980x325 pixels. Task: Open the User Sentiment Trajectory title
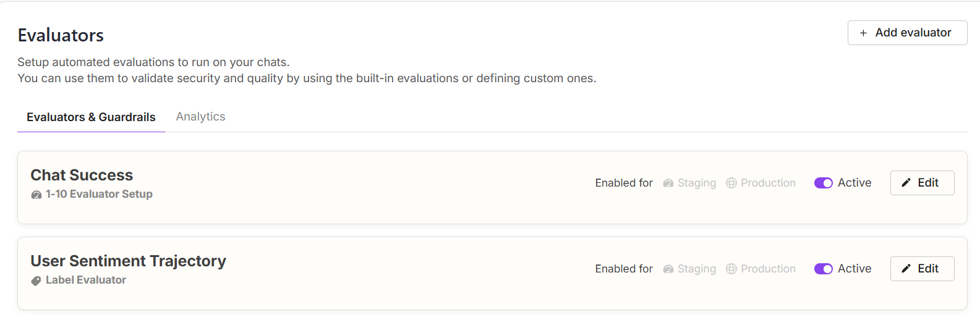(128, 261)
